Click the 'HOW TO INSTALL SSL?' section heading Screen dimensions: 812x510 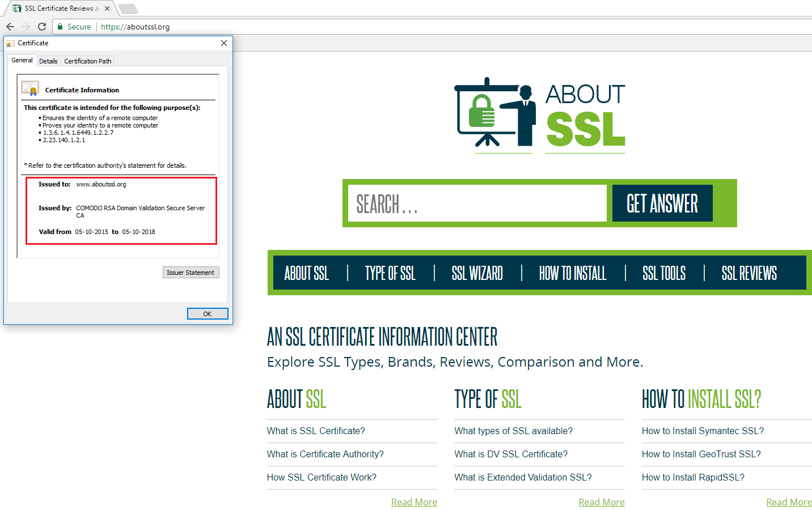[x=701, y=399]
